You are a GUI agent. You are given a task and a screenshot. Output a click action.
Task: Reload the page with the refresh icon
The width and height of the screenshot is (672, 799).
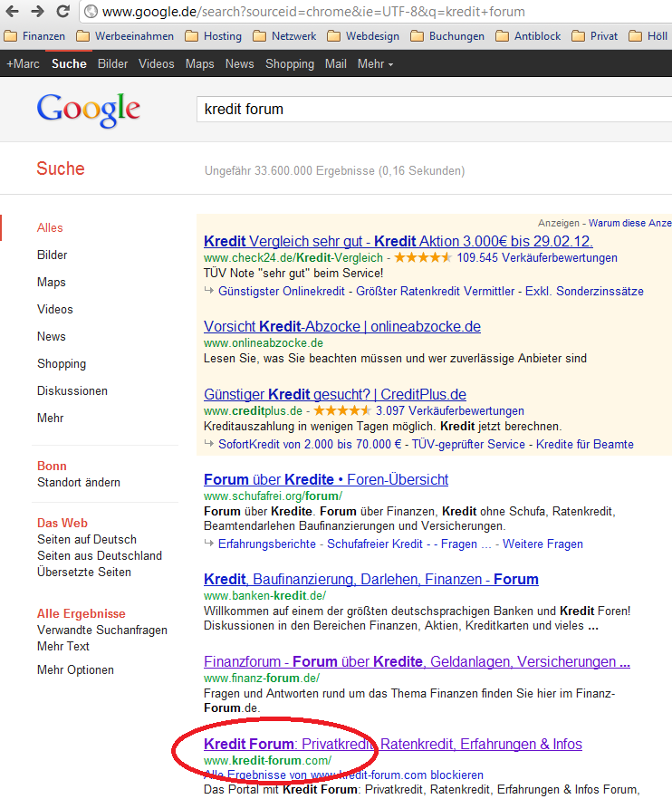pyautogui.click(x=62, y=11)
